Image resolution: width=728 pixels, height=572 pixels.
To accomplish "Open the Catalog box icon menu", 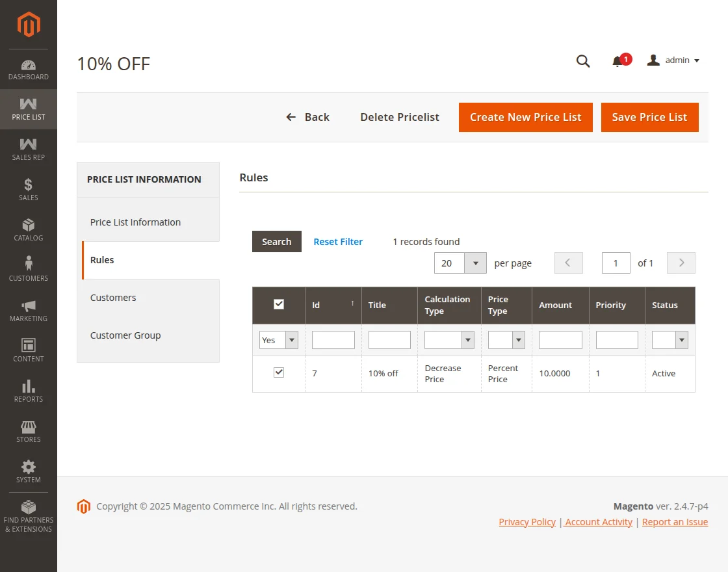I will pos(29,226).
